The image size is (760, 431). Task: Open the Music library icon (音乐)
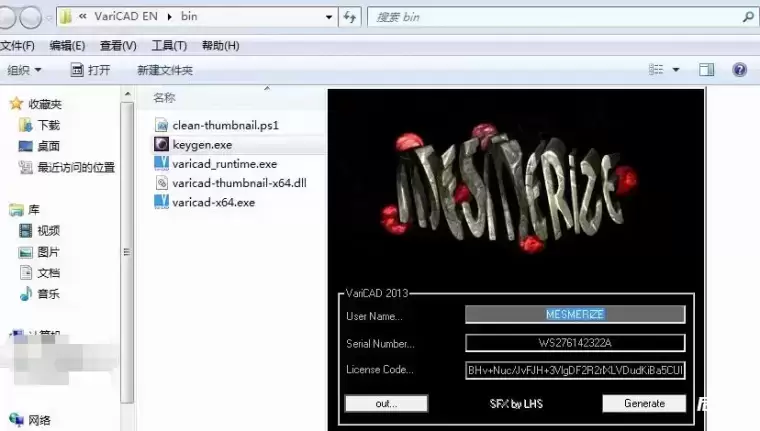tap(25, 293)
